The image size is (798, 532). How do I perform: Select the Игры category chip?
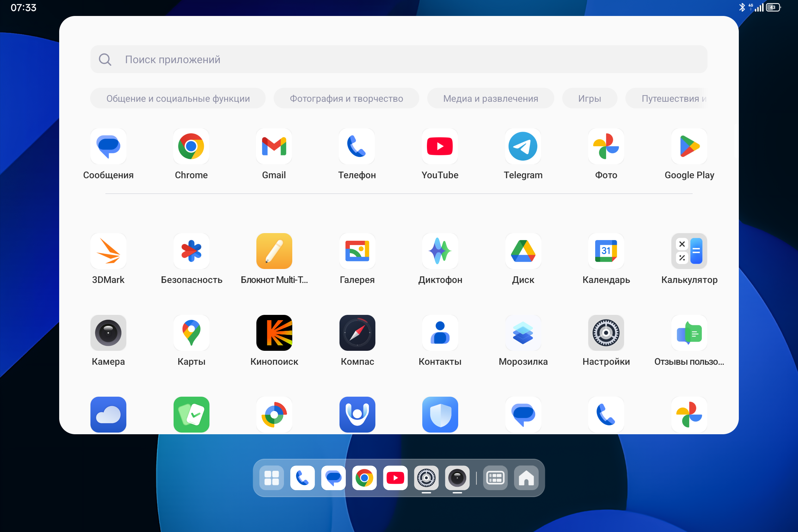pyautogui.click(x=589, y=98)
